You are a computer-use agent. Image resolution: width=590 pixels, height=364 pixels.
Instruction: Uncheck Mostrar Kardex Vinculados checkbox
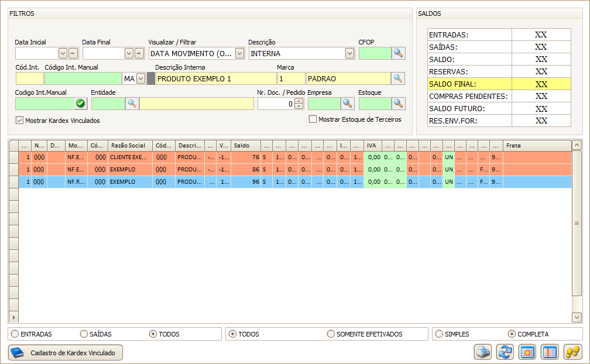pyautogui.click(x=20, y=121)
